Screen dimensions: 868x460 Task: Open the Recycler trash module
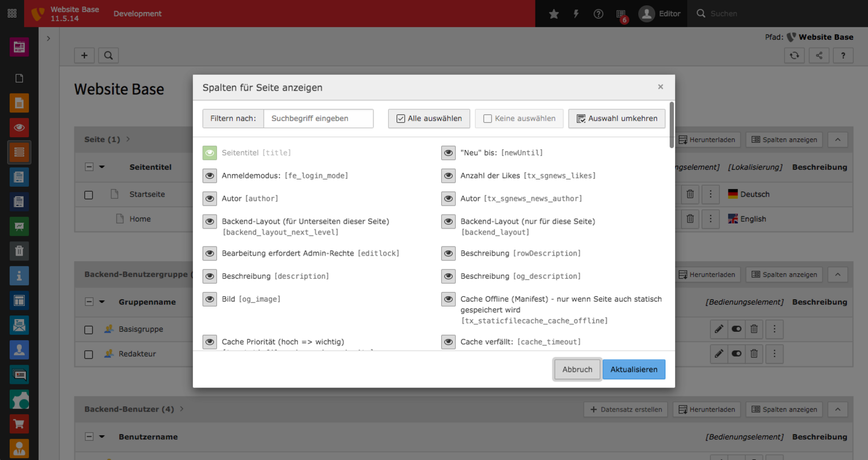click(x=19, y=251)
